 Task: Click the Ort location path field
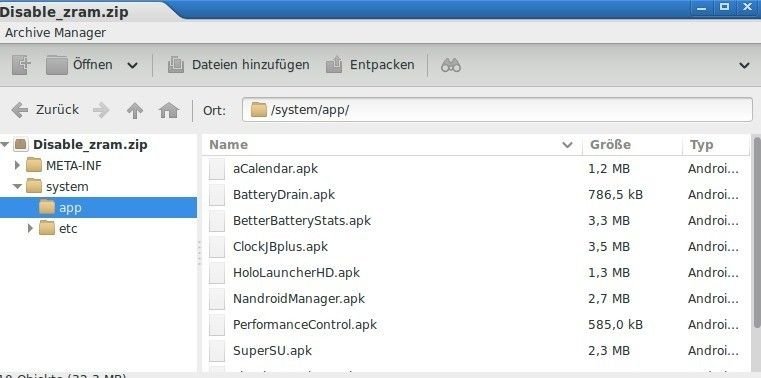(x=497, y=110)
